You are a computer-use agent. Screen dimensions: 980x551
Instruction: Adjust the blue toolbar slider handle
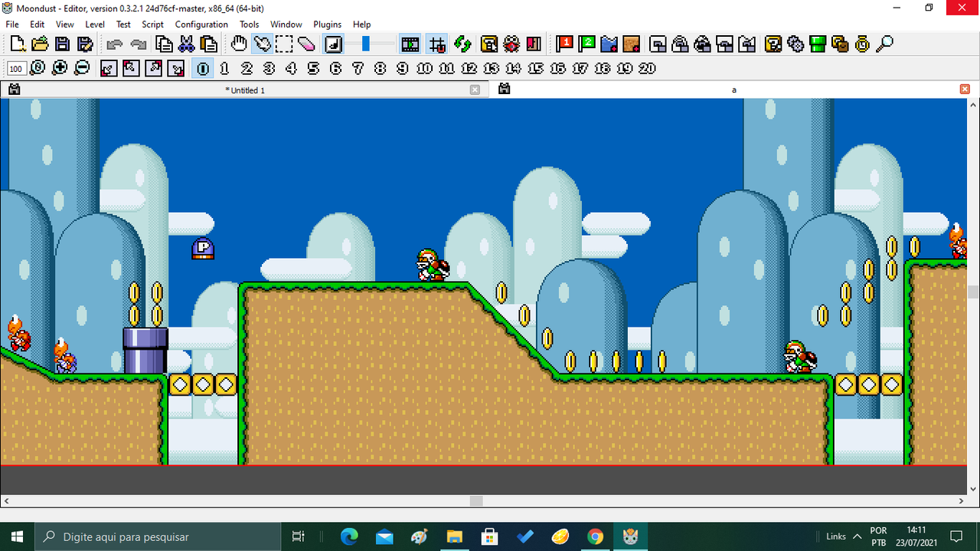point(366,44)
